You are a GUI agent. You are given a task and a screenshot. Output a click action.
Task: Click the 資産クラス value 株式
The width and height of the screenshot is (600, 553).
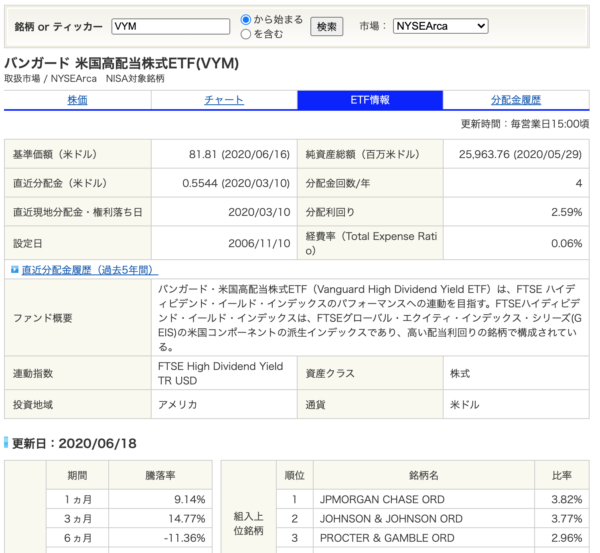pos(460,374)
